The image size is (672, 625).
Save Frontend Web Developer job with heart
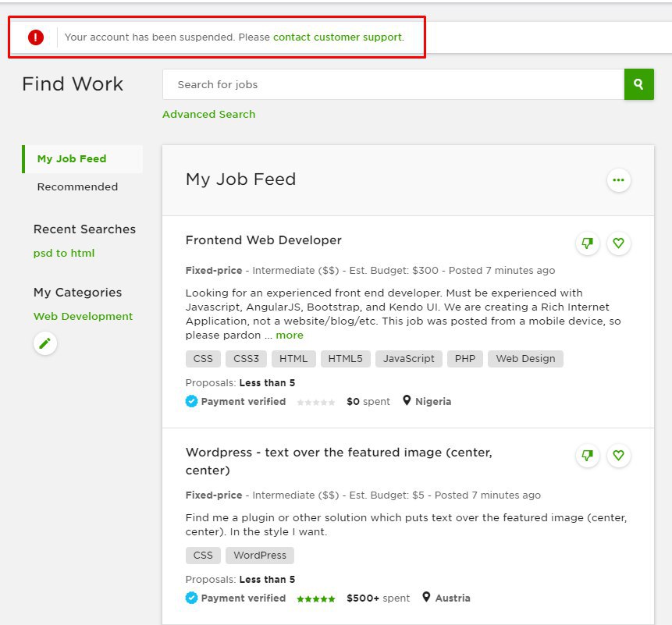(x=618, y=243)
